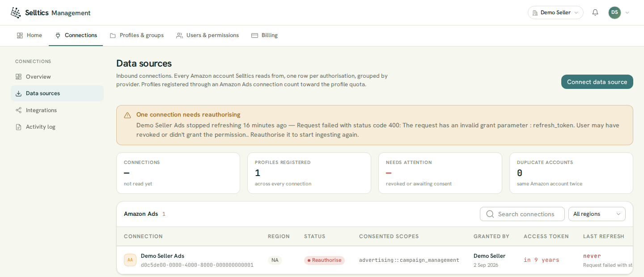Click the Connections summary card
The image size is (644, 277).
coord(178,173)
